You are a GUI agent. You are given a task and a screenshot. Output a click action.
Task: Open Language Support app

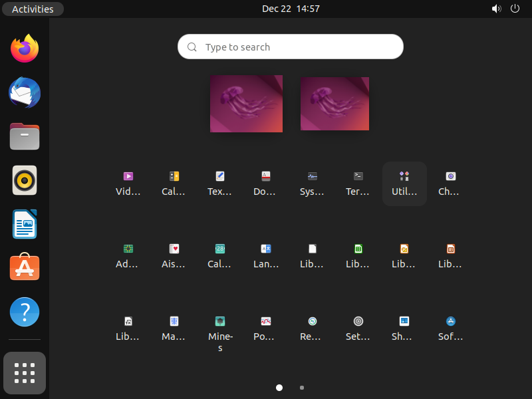click(265, 256)
